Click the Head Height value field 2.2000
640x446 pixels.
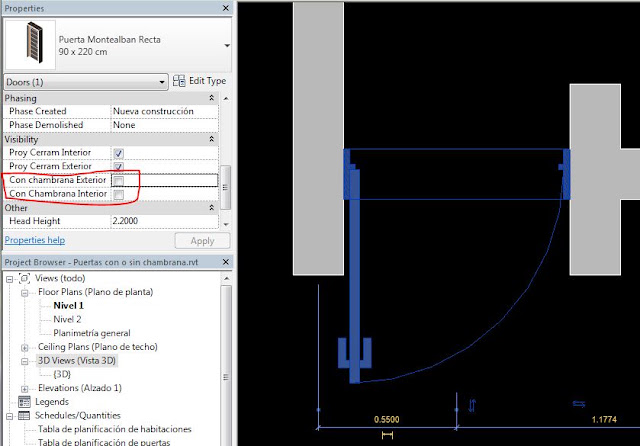(x=164, y=221)
